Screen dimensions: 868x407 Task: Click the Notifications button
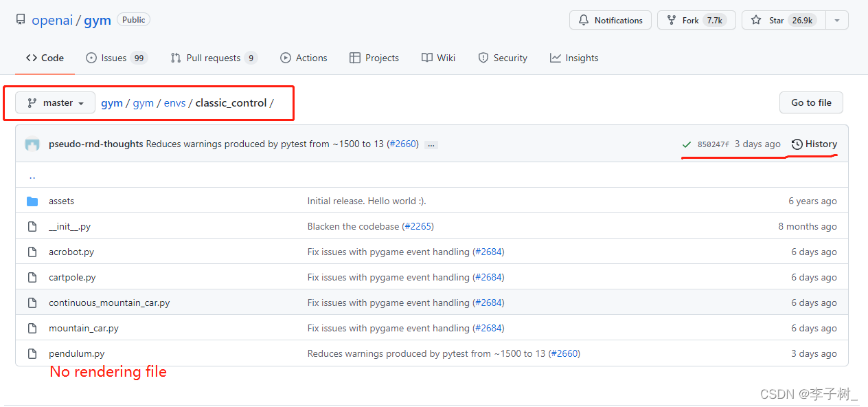coord(610,20)
